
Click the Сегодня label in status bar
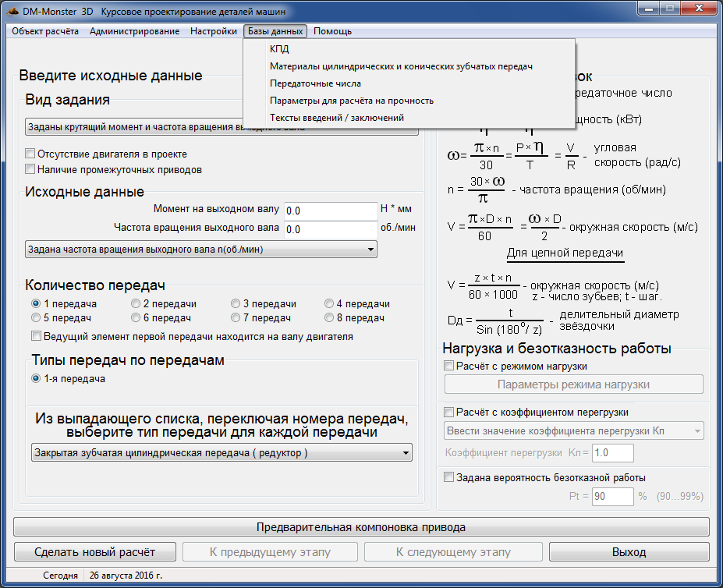coord(60,575)
